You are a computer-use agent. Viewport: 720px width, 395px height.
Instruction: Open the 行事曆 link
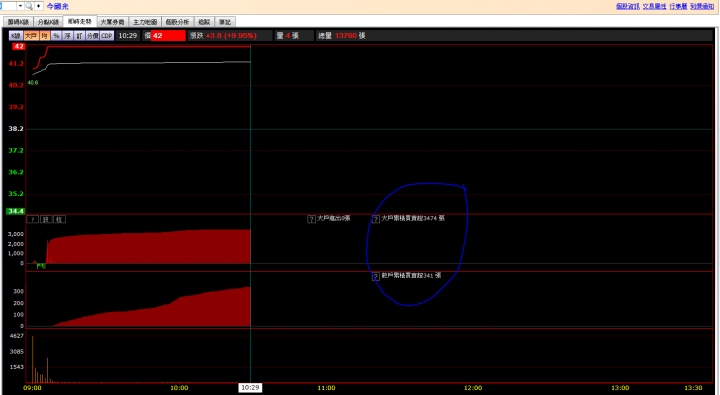click(678, 6)
